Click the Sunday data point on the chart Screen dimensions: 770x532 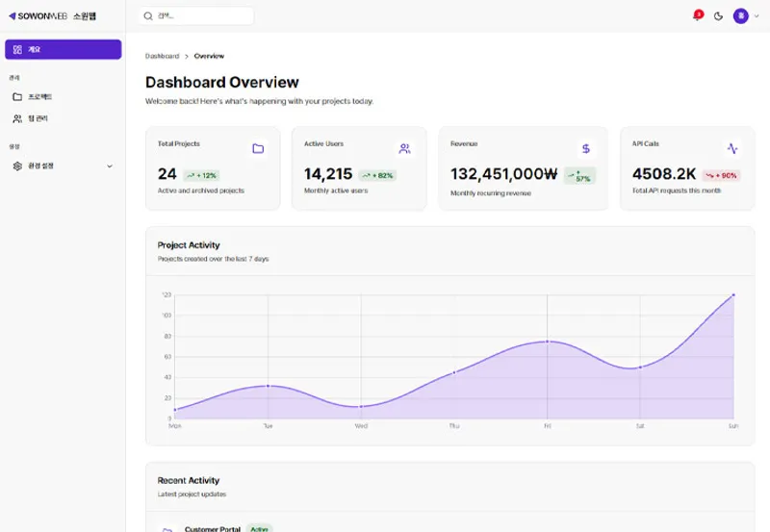pyautogui.click(x=733, y=295)
